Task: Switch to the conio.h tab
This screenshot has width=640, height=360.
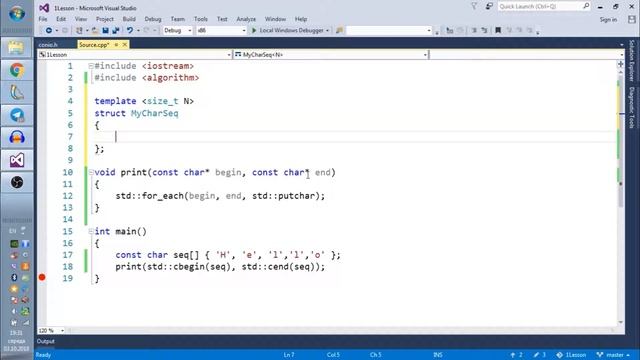Action: (x=48, y=45)
